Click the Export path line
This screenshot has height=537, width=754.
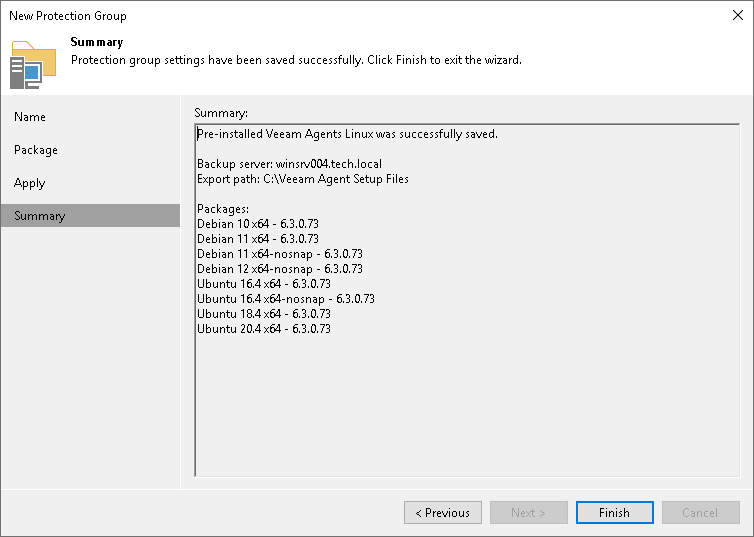tap(303, 179)
